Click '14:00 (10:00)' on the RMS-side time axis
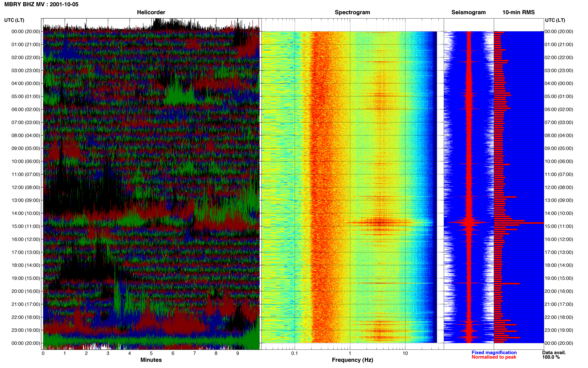Viewport: 588px width, 368px height. pos(559,213)
